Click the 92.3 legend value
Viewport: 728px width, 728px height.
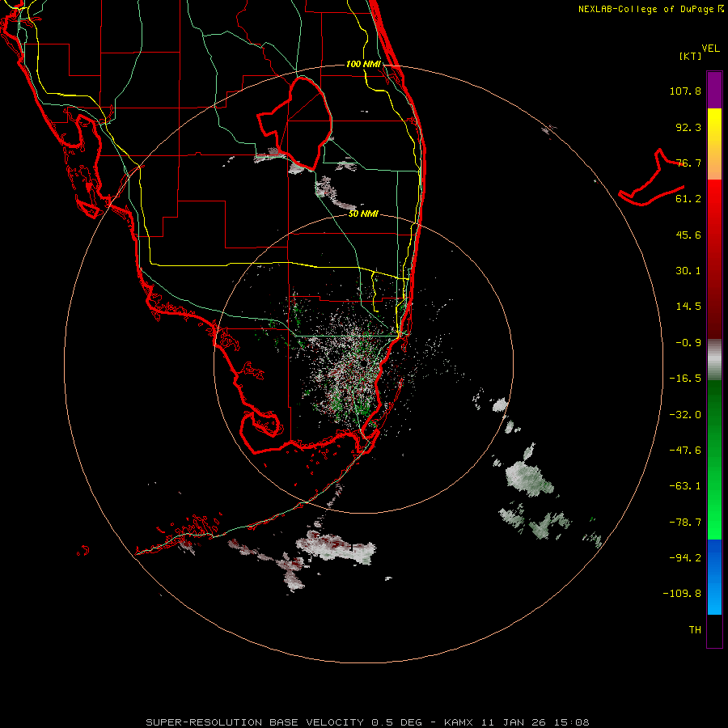pyautogui.click(x=688, y=127)
